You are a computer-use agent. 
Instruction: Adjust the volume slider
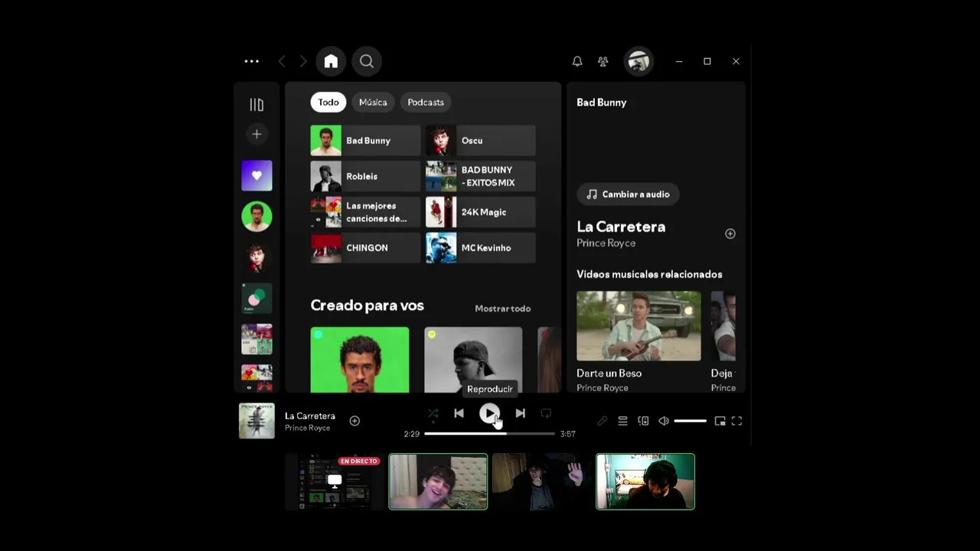point(691,421)
